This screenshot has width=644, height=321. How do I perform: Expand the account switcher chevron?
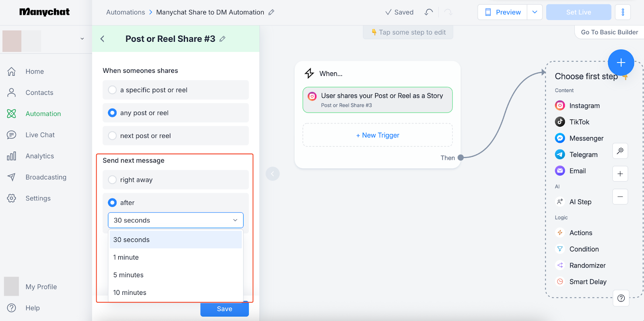(82, 39)
